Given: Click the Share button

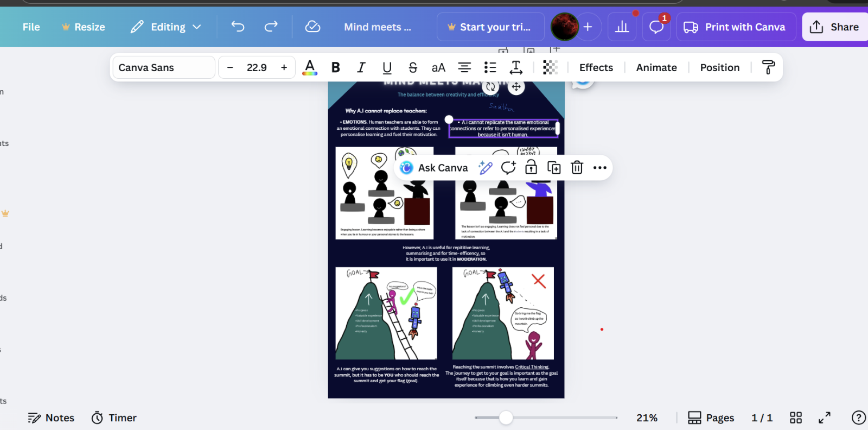Looking at the screenshot, I should point(834,27).
